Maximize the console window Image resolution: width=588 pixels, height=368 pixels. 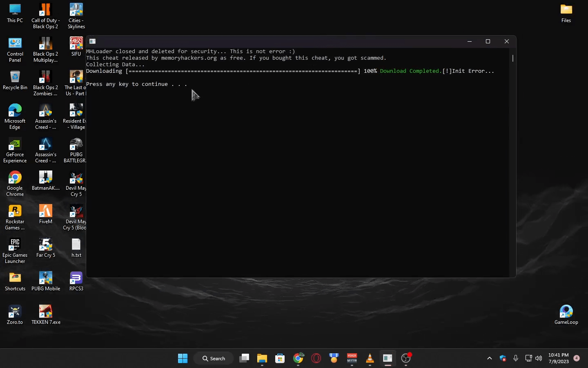488,41
